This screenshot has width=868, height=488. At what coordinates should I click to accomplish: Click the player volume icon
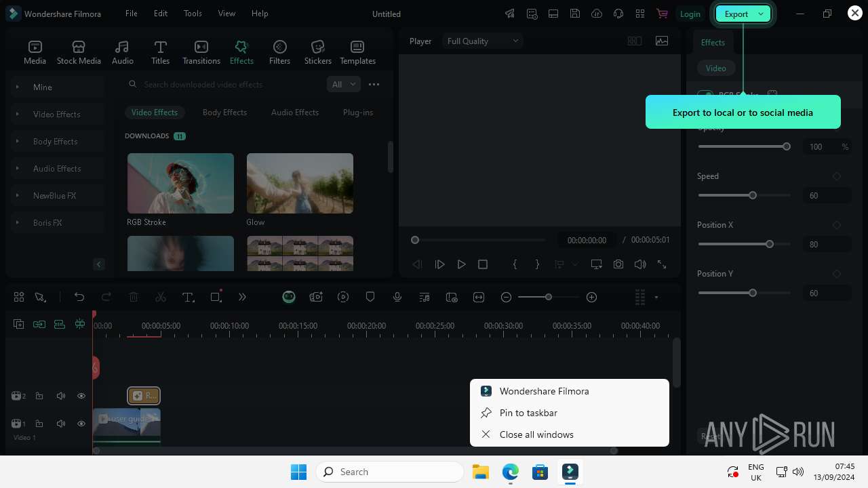point(640,264)
